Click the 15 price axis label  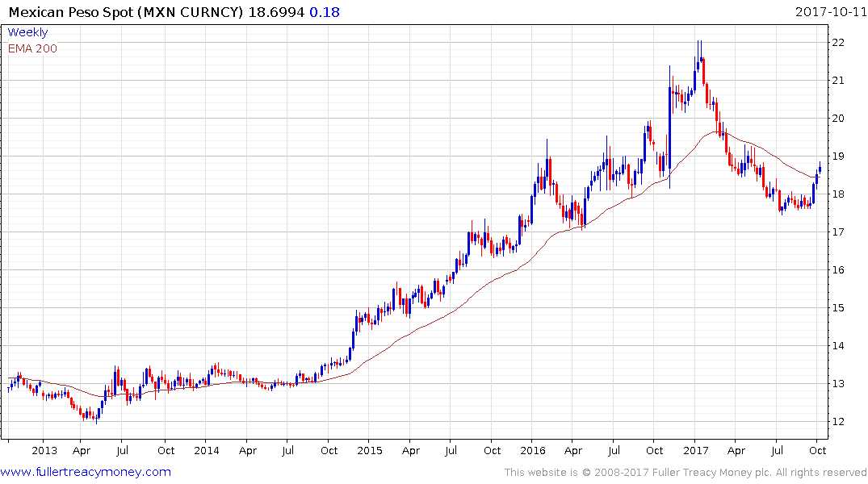click(838, 308)
